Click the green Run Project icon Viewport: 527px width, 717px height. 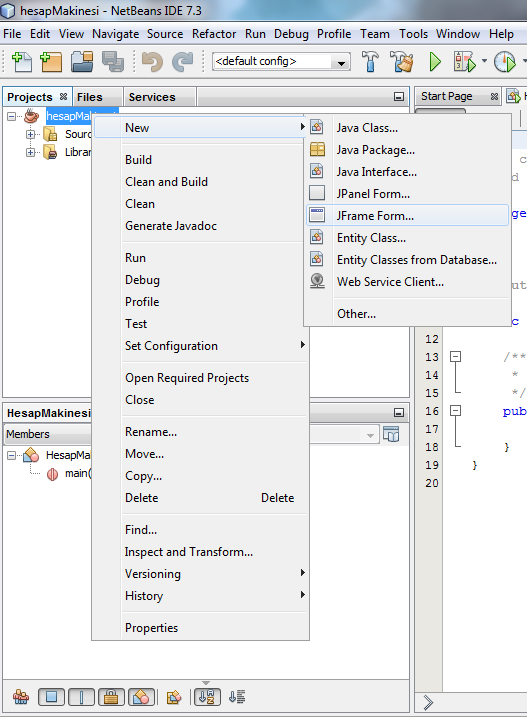(435, 62)
